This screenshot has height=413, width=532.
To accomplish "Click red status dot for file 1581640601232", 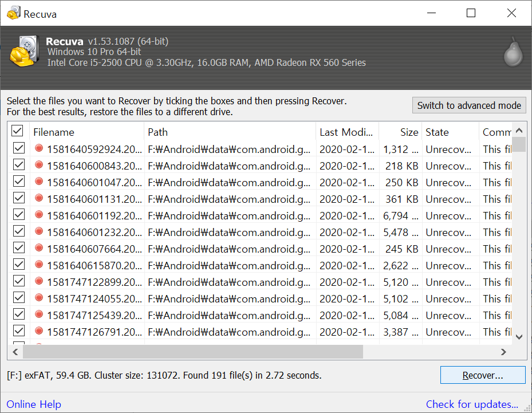I will 39,231.
